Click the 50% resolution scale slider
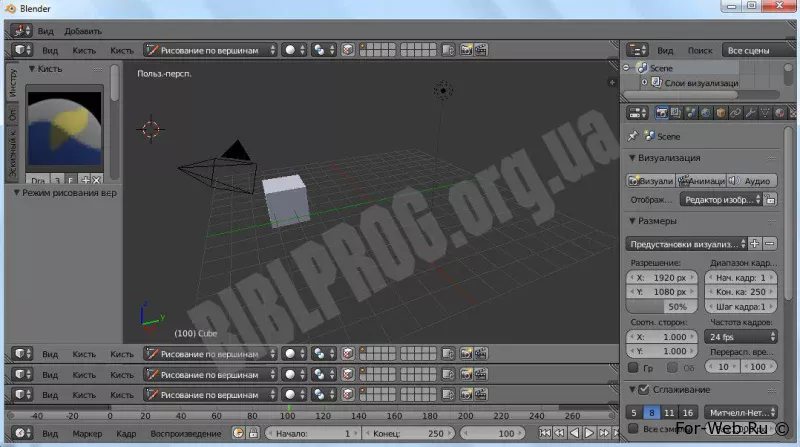The image size is (800, 447). click(x=662, y=307)
